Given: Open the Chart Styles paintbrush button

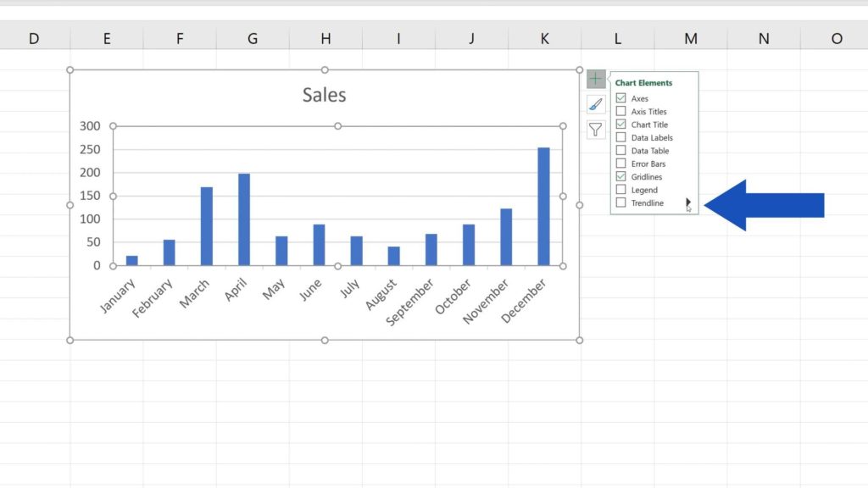Looking at the screenshot, I should click(596, 104).
